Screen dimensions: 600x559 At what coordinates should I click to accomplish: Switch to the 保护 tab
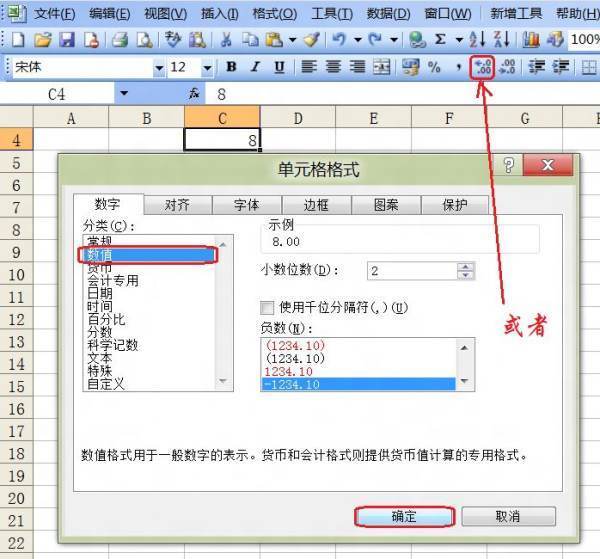pyautogui.click(x=455, y=205)
